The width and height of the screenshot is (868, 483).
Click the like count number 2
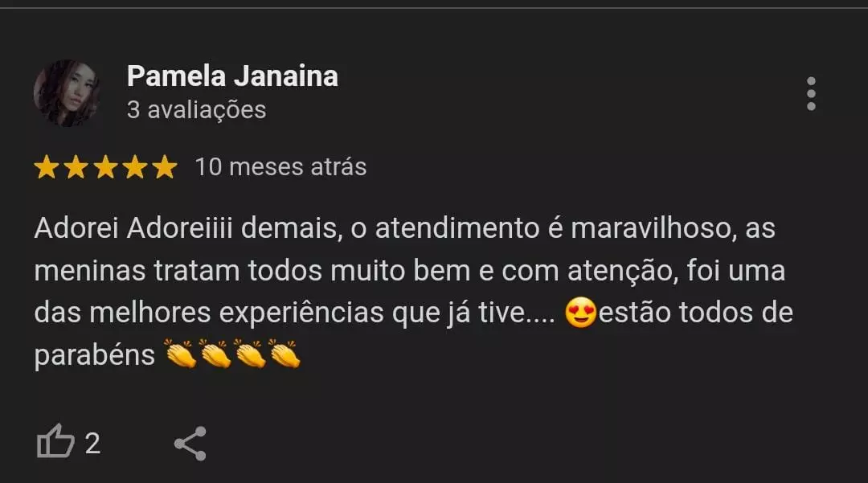[x=92, y=443]
